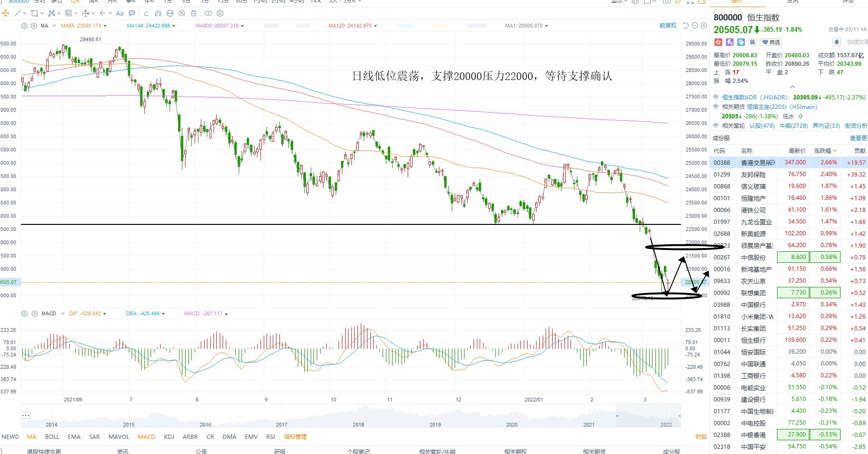Select the wave pattern drawing tool

pyautogui.click(x=52, y=13)
